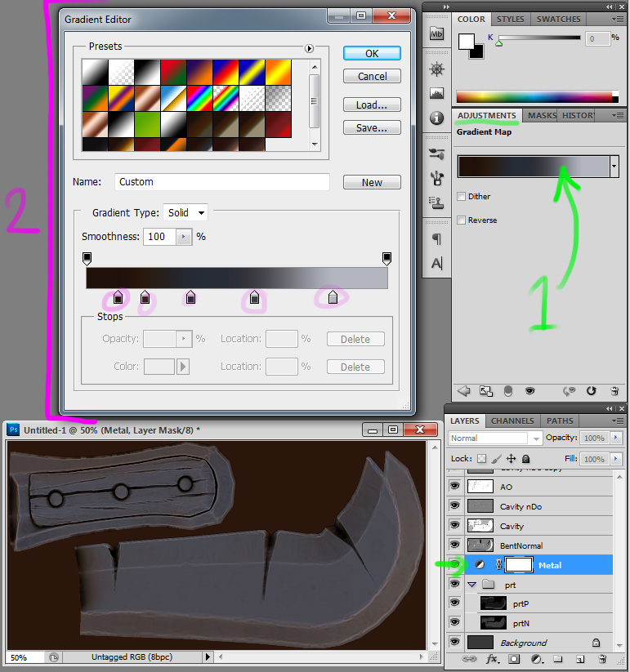Open the Gradient Type dropdown
Screen dimensions: 630x672
(185, 212)
